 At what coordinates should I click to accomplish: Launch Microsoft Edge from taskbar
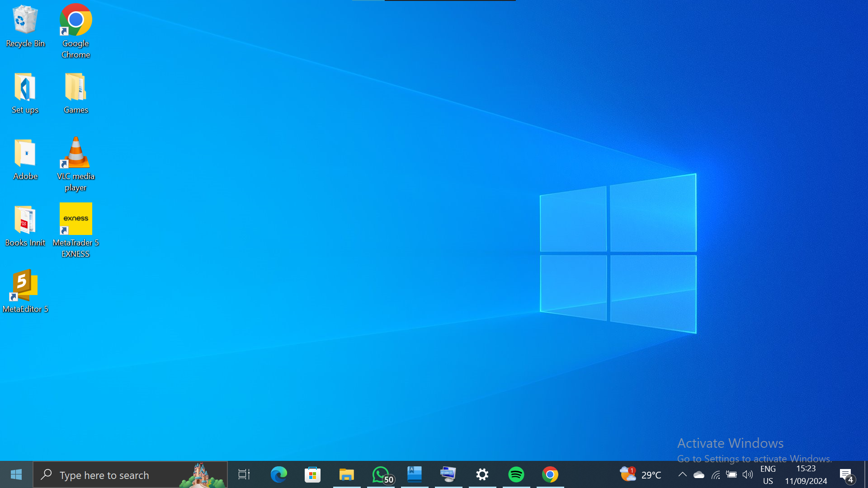279,474
